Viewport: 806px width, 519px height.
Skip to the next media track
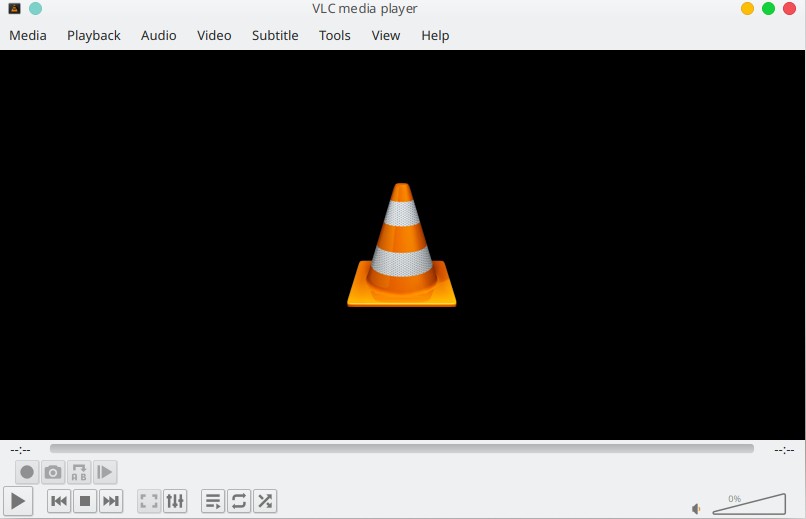[111, 501]
